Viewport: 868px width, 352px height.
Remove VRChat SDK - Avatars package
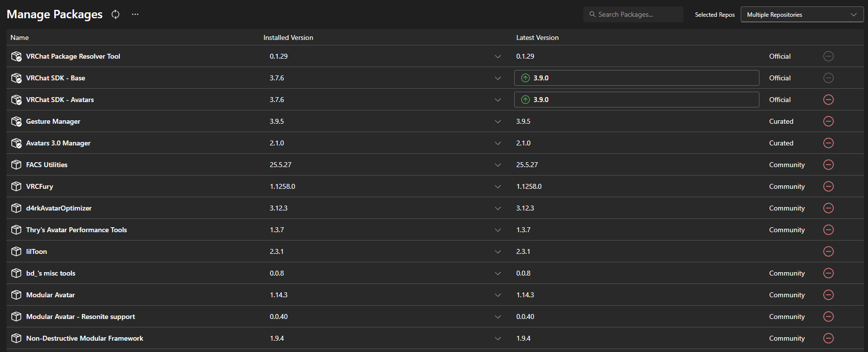point(829,100)
